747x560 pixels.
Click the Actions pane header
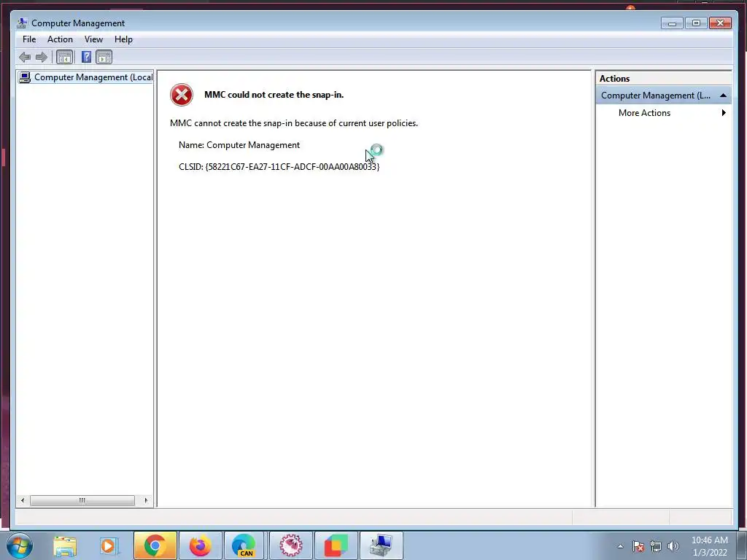click(x=664, y=79)
